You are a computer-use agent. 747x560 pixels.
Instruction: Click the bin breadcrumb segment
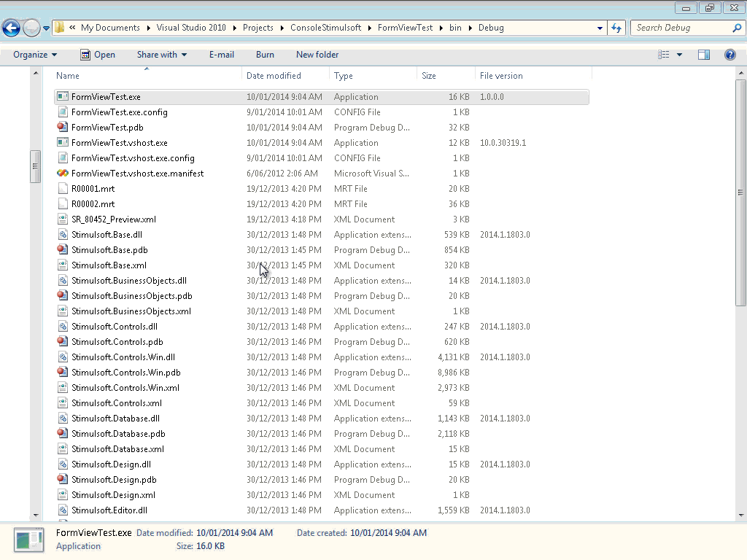pos(455,28)
